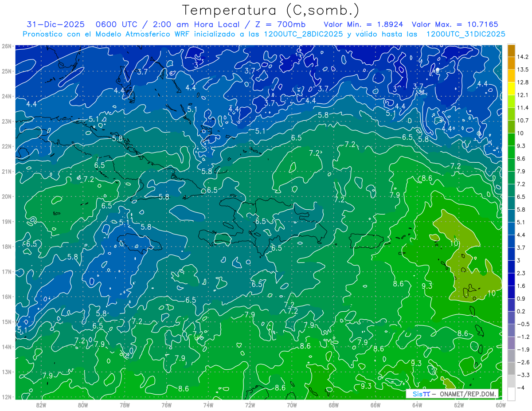Viewport: 532px width, 411px height.
Task: Pick the orange-brown swatch above 14.2 on the color bar
Action: tap(511, 50)
